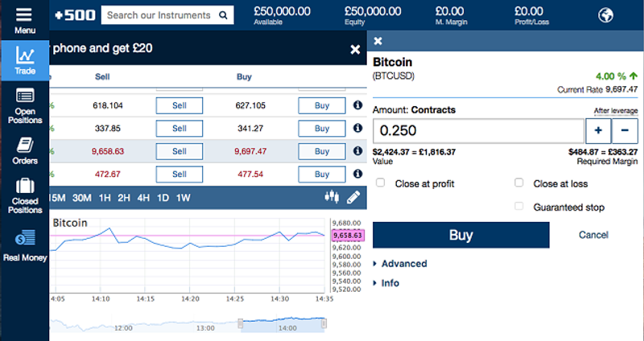Click Sell button in 337.85 row
644x341 pixels.
click(x=179, y=129)
